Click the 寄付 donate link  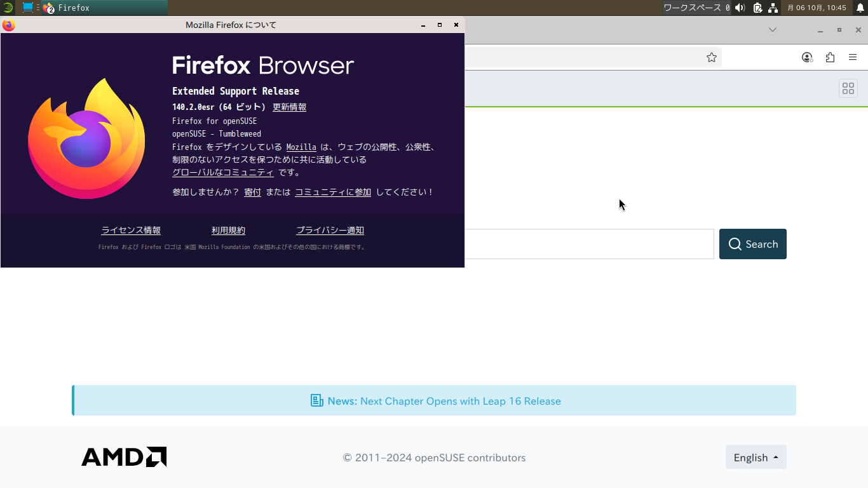tap(252, 192)
